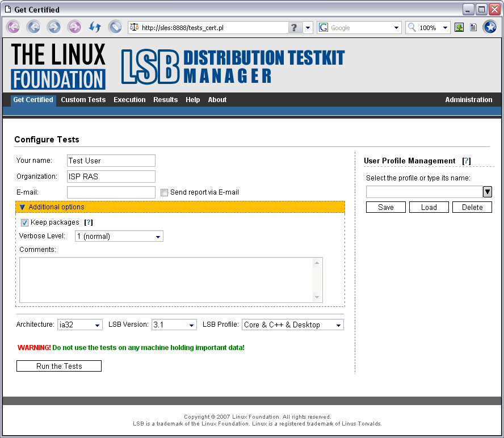Click the Google search input box
504x438 pixels.
tap(360, 28)
